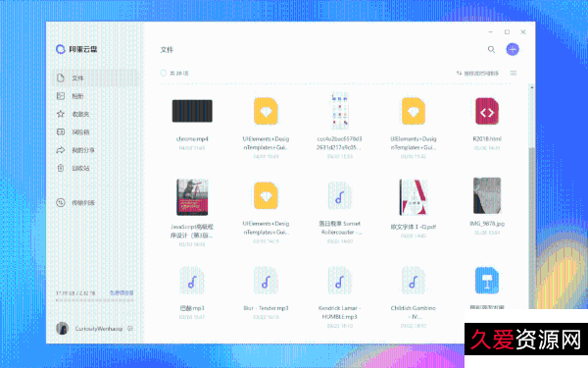
Task: Click the 共 20 项 item count text
Action: 179,74
